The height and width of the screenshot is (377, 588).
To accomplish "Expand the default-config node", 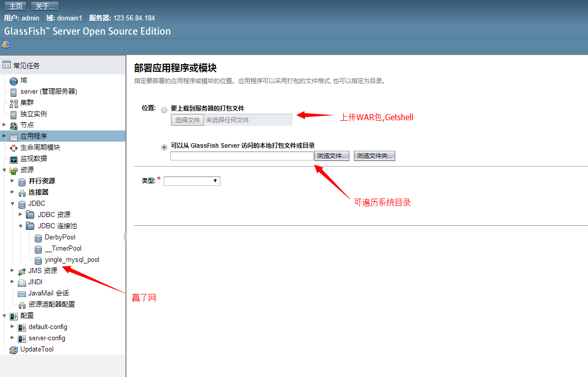I will [12, 327].
